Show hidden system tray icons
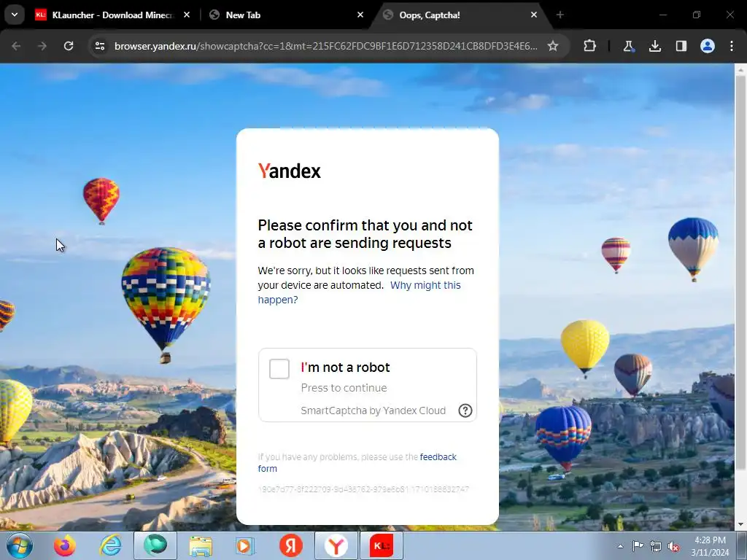 620,546
